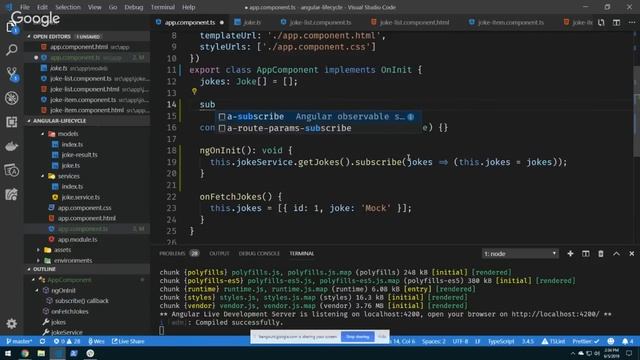Open File Explorer from the taskbar
This screenshot has height=360, width=640.
coord(41,353)
